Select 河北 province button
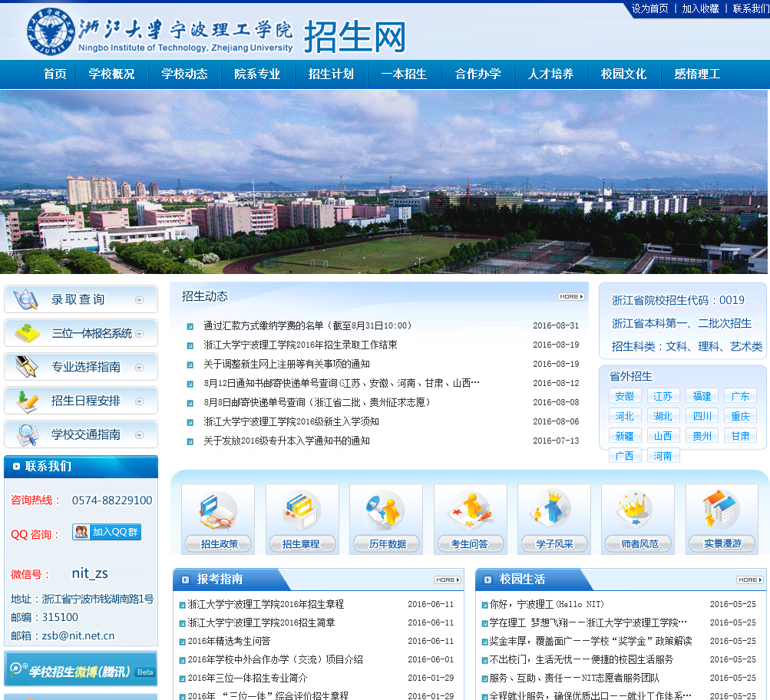This screenshot has height=700, width=770. point(625,416)
